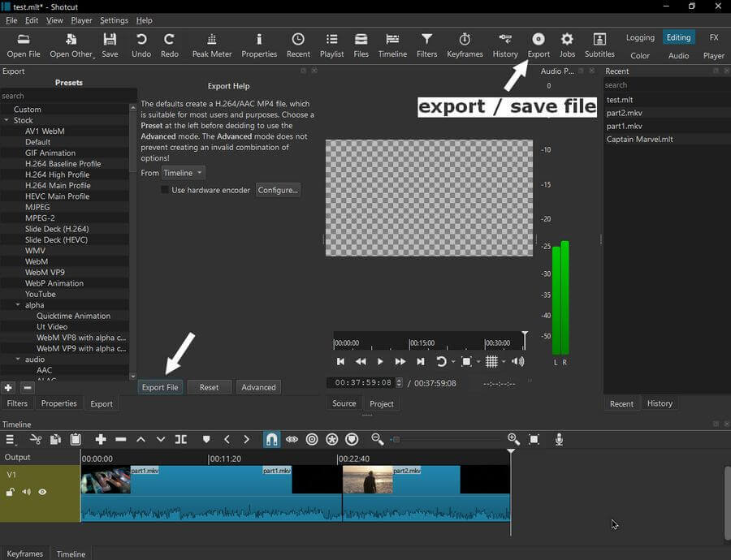Screen dimensions: 731x560
Task: Click the Open Other toolbar icon
Action: [71, 45]
